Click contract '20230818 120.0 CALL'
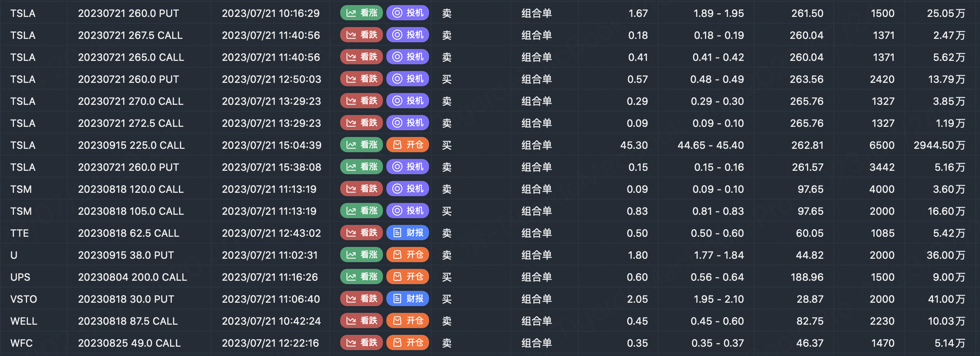The width and height of the screenshot is (980, 356). pyautogui.click(x=131, y=189)
